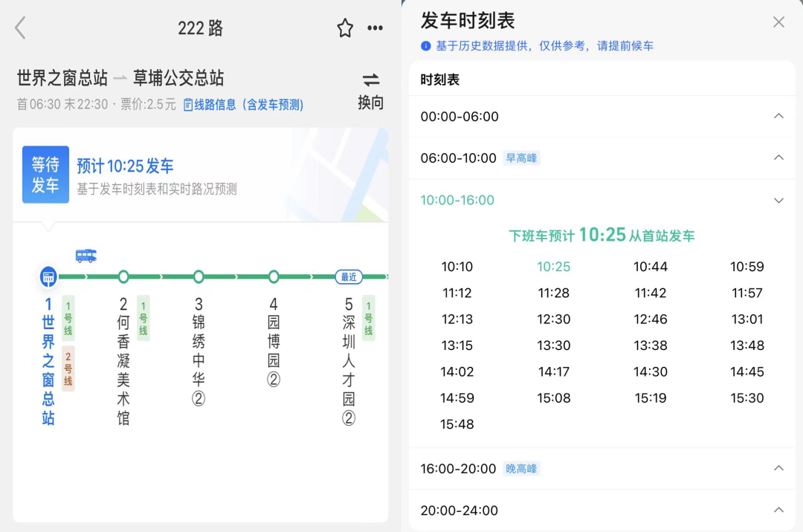Viewport: 803px width, 532px height.
Task: Select departure time 11:12
Action: 457,293
